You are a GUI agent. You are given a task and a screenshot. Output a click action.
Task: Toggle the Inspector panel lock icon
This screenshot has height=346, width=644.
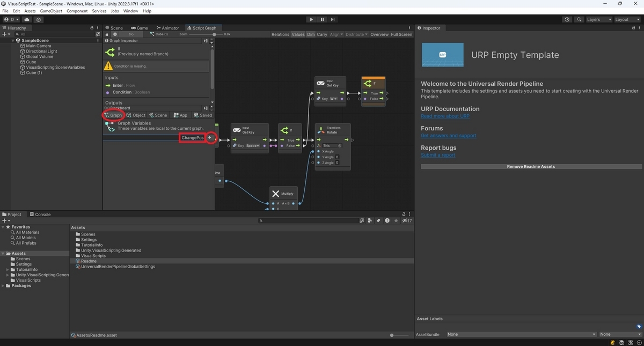click(x=633, y=28)
